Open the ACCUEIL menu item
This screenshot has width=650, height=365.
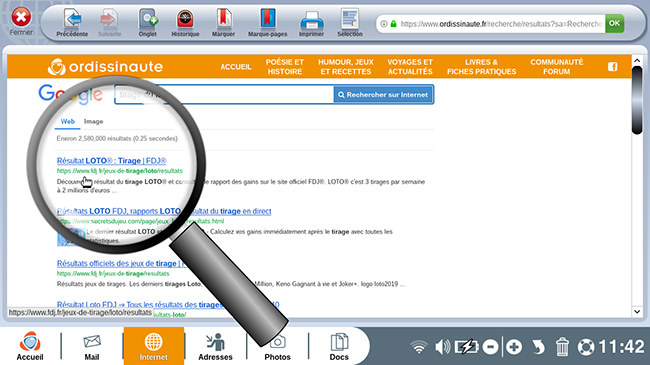click(236, 67)
